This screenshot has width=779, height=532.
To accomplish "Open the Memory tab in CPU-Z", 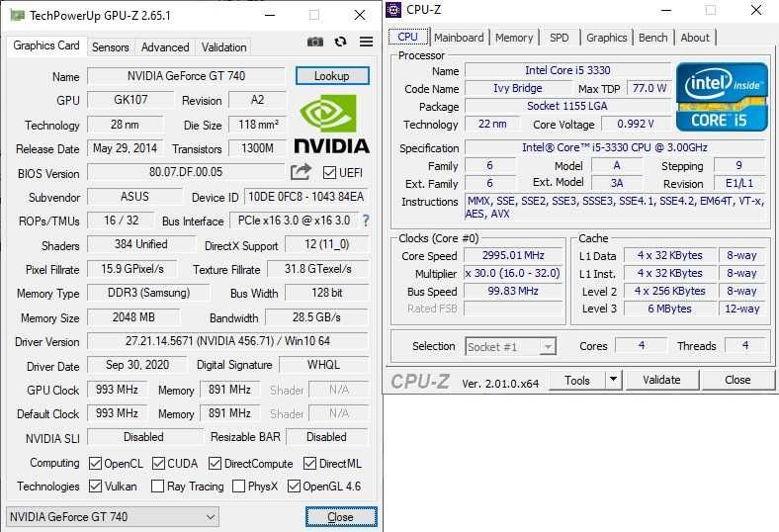I will (514, 38).
